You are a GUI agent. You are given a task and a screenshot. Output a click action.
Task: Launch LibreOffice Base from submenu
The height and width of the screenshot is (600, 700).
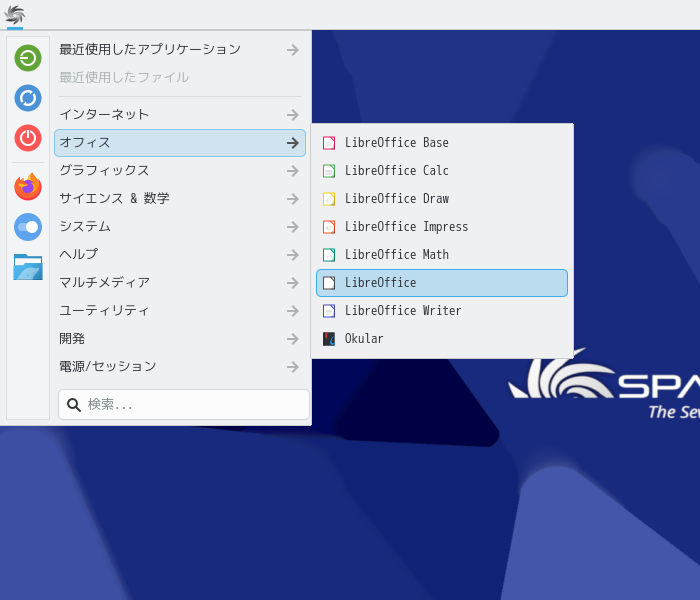[442, 143]
